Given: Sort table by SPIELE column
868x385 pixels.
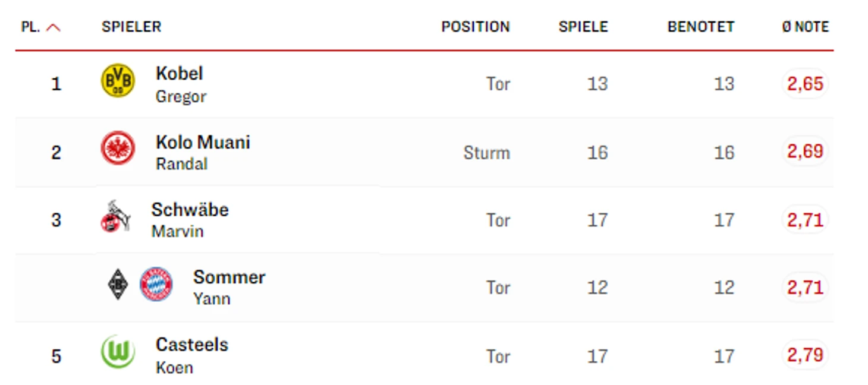Looking at the screenshot, I should [x=583, y=27].
